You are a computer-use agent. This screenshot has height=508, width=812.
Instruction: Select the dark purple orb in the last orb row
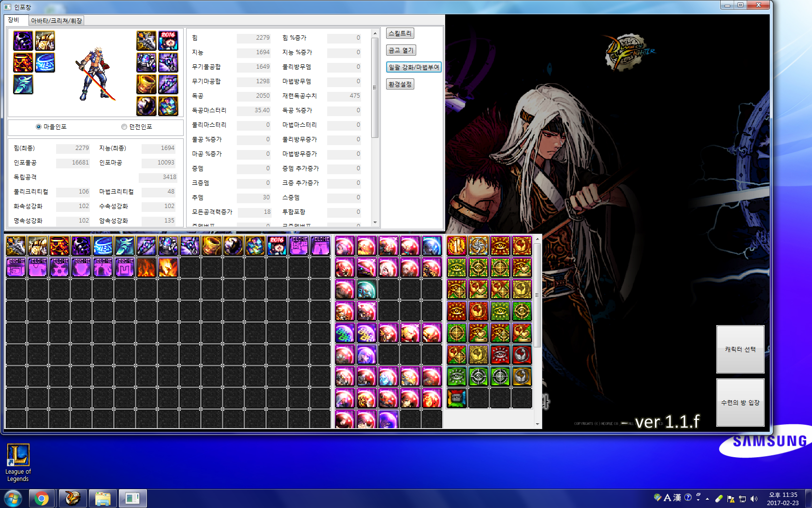coord(388,419)
